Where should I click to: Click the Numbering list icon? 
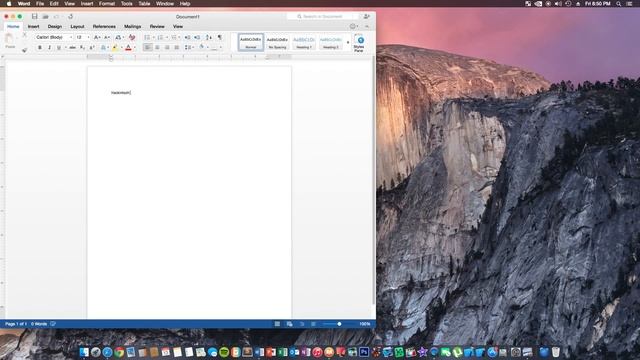click(x=160, y=37)
